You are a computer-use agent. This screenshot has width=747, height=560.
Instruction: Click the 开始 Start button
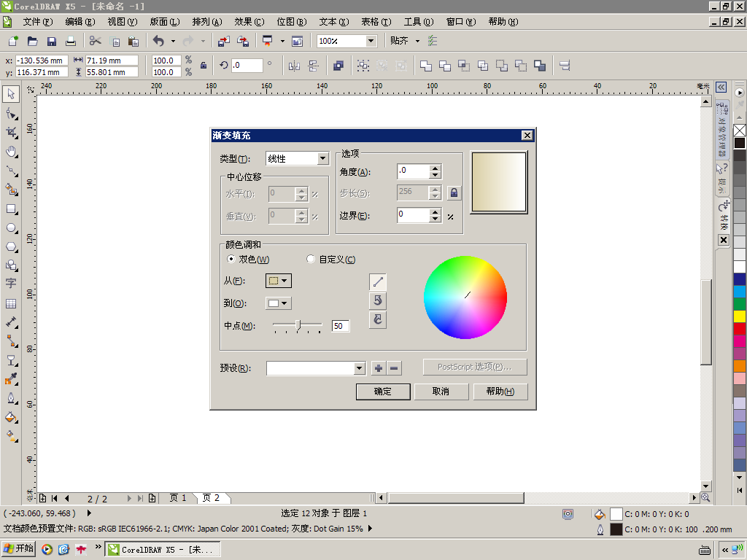pyautogui.click(x=19, y=548)
